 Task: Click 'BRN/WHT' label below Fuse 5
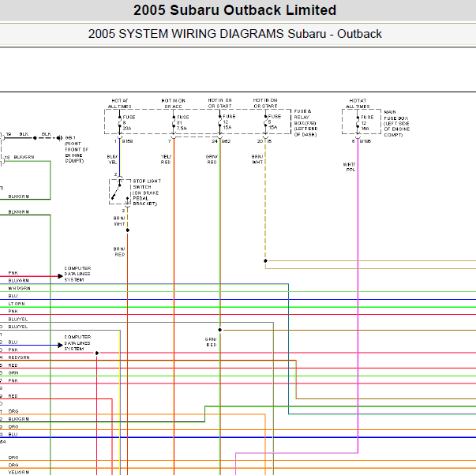tap(257, 159)
